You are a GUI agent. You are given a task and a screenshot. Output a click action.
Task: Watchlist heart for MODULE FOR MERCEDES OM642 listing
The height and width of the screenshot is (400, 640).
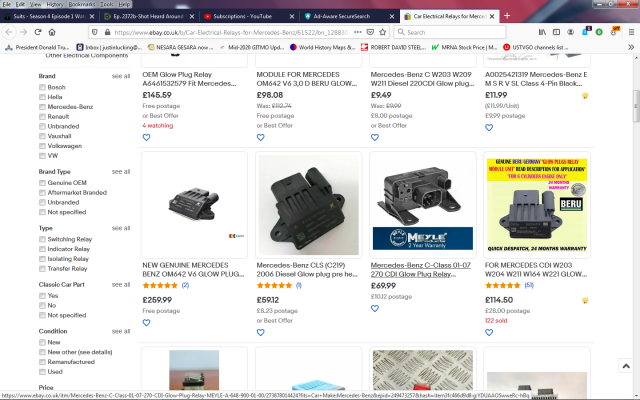pos(260,138)
